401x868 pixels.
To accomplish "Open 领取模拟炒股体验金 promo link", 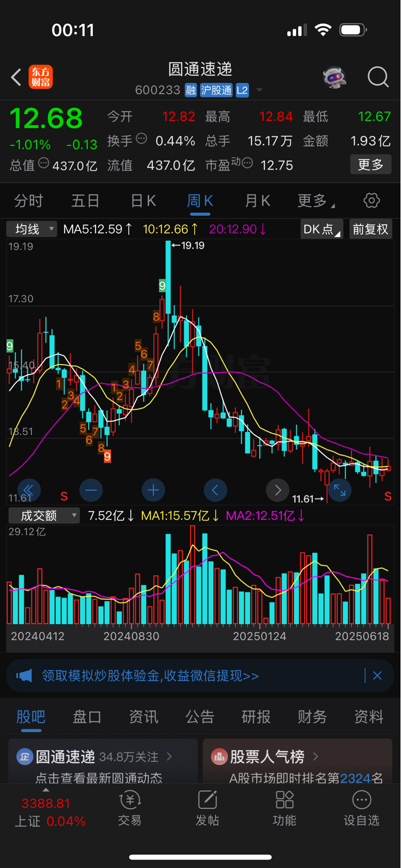I will pos(151,676).
